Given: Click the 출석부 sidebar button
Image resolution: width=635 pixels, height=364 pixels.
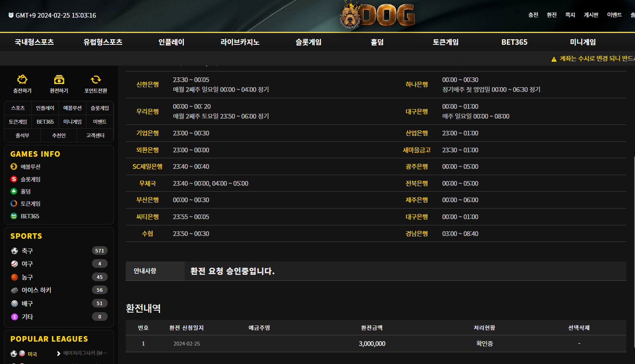Looking at the screenshot, I should (22, 135).
